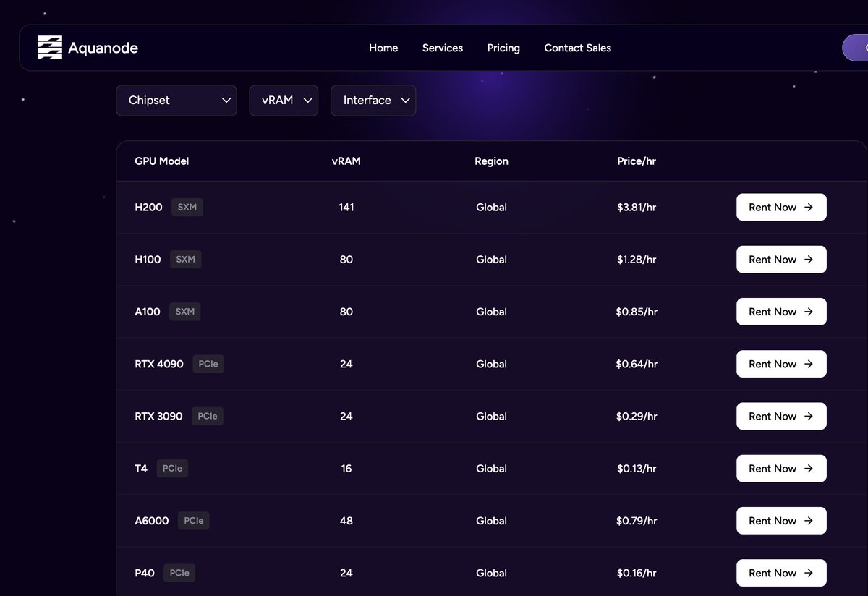
Task: Click the $0.16/hr price
Action: [637, 573]
